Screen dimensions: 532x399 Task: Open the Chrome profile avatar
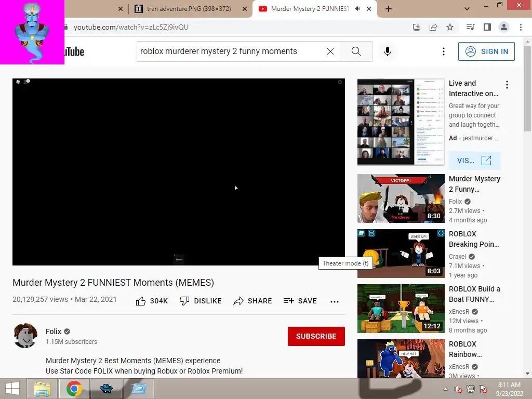504,27
